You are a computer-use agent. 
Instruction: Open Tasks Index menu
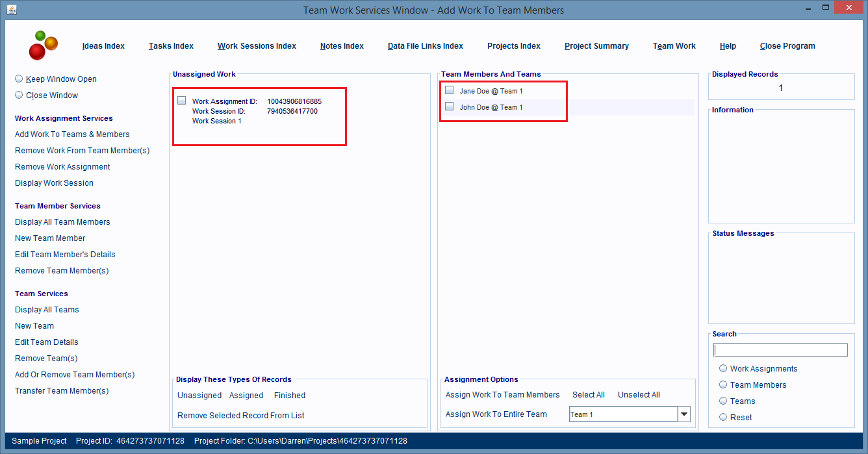click(x=171, y=46)
